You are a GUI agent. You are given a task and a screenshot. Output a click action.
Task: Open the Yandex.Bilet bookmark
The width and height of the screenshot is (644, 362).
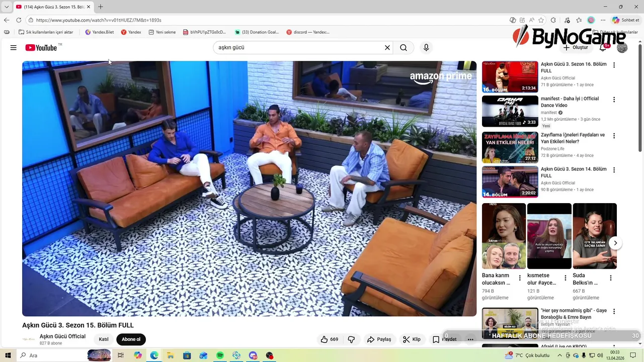point(100,32)
